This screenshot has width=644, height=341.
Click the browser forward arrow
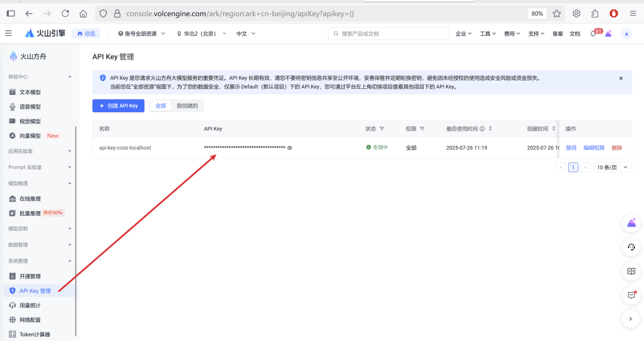[47, 14]
